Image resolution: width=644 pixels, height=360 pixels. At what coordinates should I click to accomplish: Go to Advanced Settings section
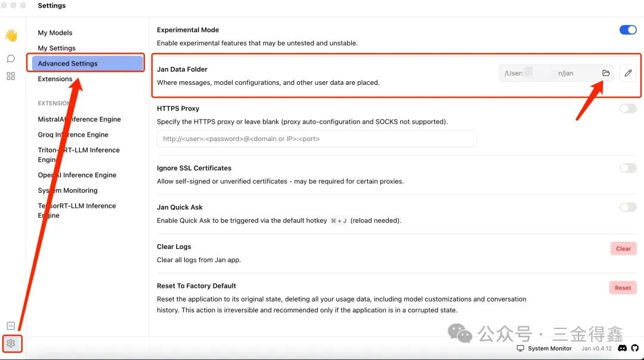[x=67, y=63]
